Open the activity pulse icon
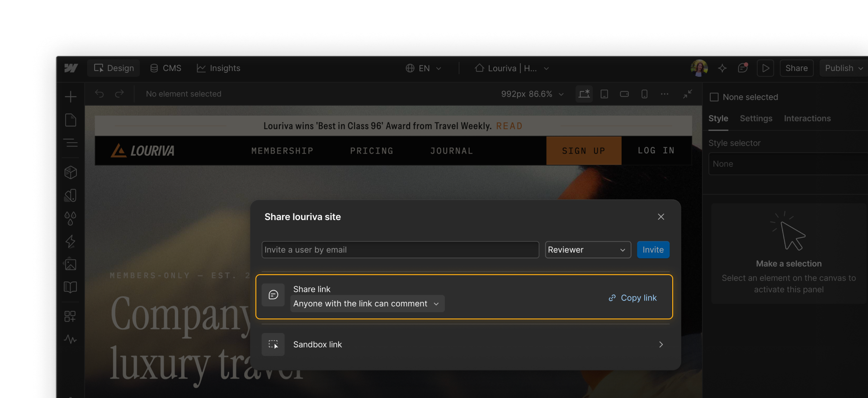The height and width of the screenshot is (398, 868). [71, 339]
